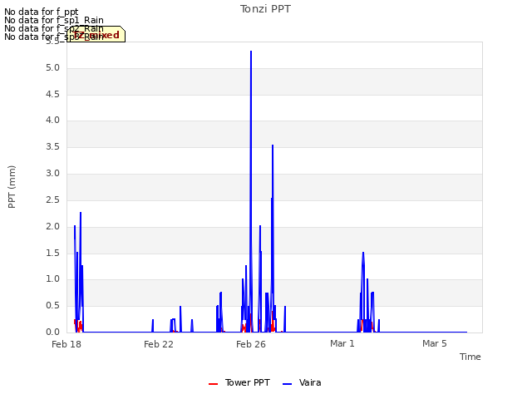This screenshot has height=399, width=532.
Task: Click the Vaira legend entry
Action: click(x=302, y=382)
